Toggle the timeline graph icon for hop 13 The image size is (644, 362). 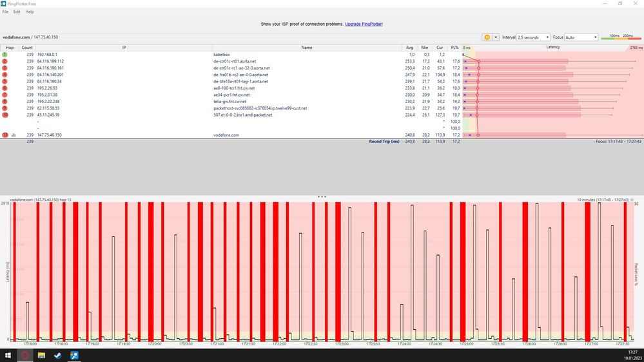[x=14, y=135]
